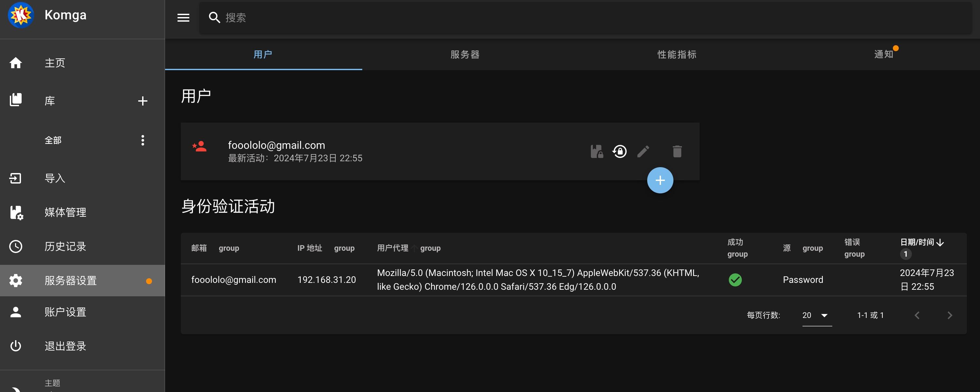The image size is (980, 392).
Task: Expand the rows-per-page dropdown showing 20
Action: point(817,316)
